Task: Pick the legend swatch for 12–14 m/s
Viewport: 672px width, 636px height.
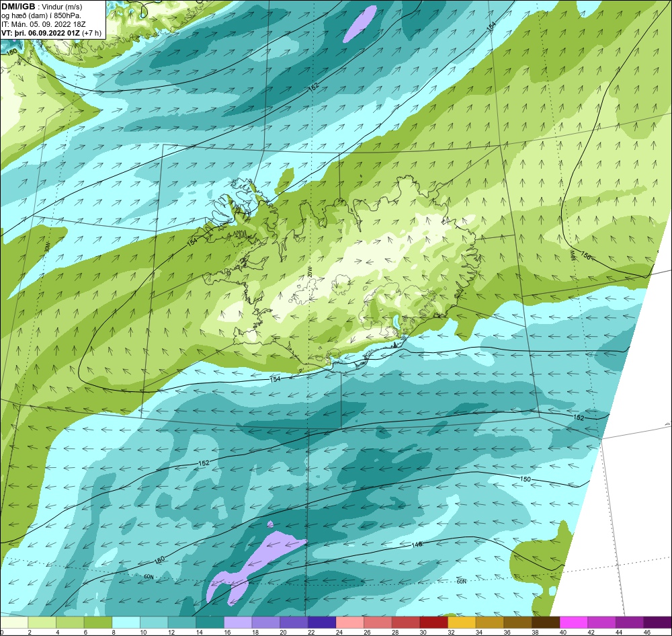Action: tap(182, 623)
